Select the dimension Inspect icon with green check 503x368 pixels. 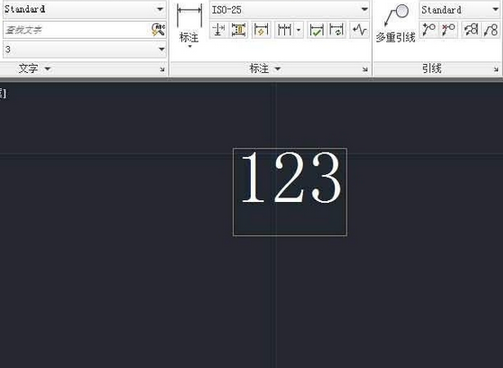point(316,30)
